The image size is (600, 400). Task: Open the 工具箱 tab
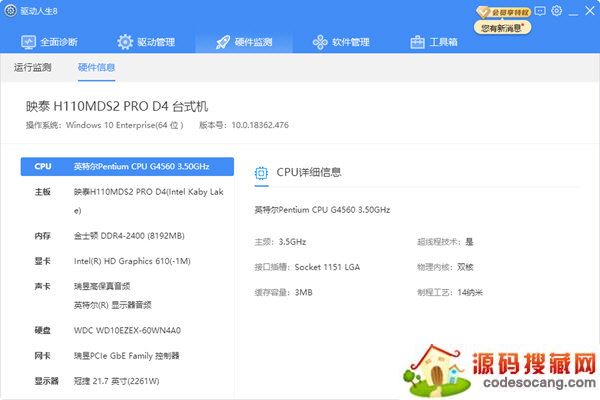[x=434, y=42]
